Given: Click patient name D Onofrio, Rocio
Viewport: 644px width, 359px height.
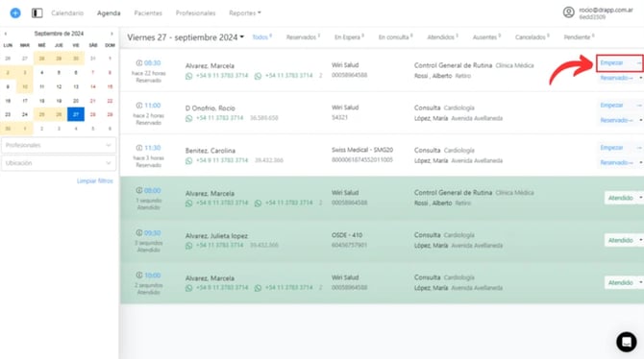Looking at the screenshot, I should [x=210, y=108].
